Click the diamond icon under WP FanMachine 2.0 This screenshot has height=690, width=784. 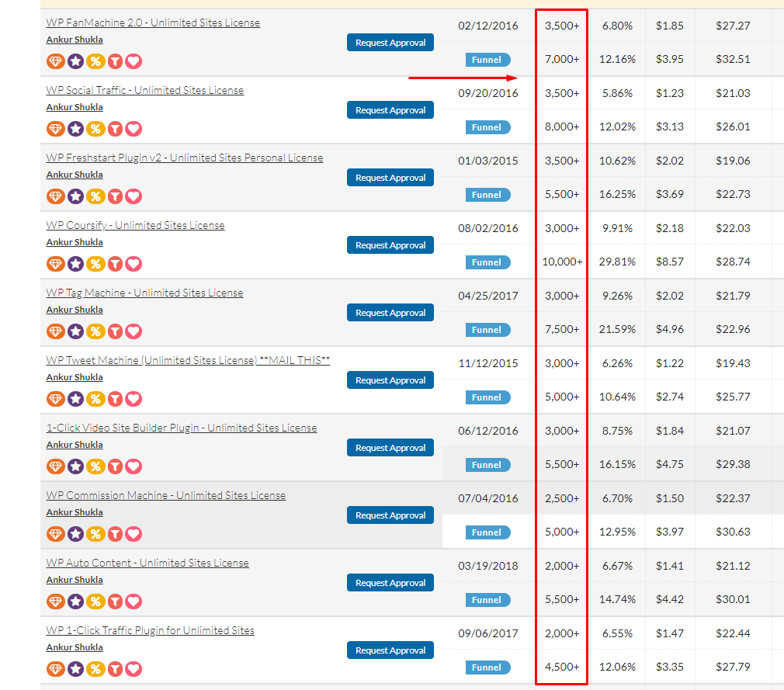click(x=55, y=61)
